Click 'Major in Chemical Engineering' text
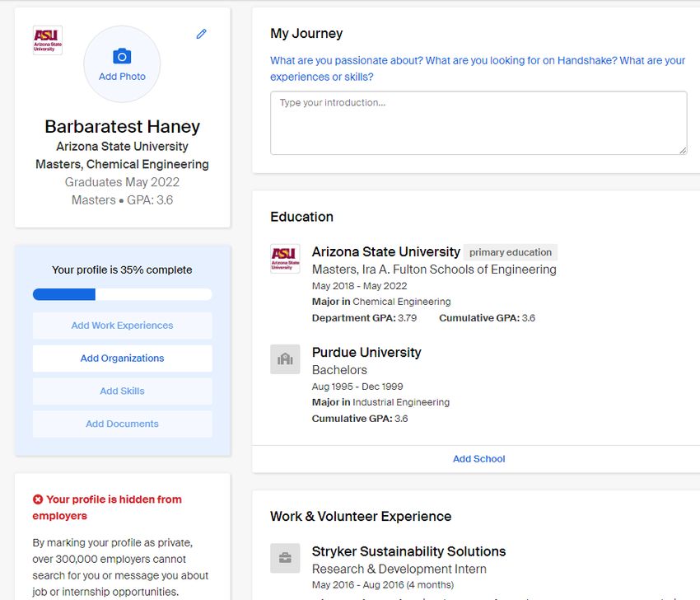 point(381,302)
